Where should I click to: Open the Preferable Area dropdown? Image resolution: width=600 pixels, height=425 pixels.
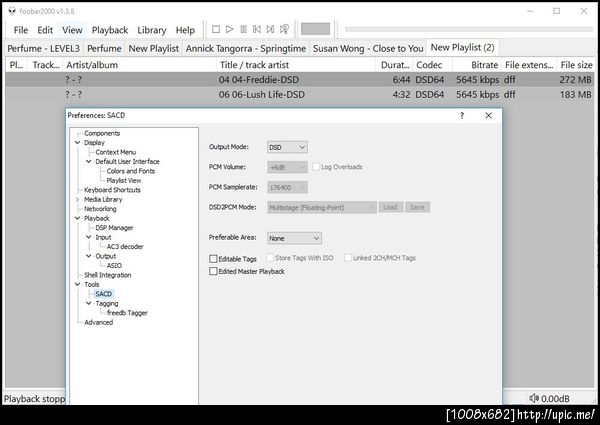294,238
